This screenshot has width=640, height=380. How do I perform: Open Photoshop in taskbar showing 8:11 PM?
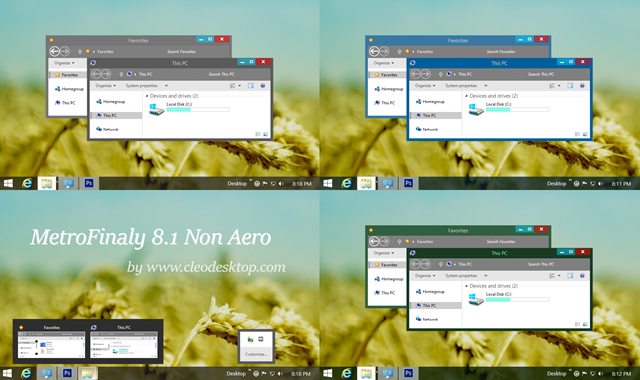point(408,183)
